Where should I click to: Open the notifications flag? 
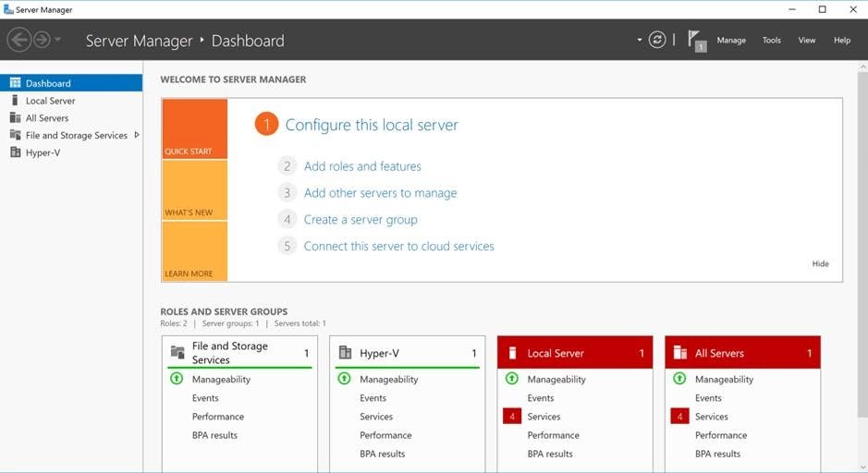(x=696, y=41)
